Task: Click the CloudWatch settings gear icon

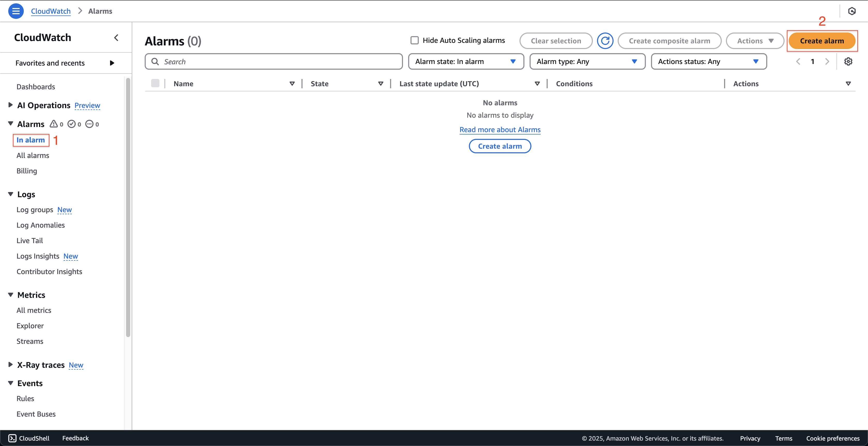Action: click(849, 61)
